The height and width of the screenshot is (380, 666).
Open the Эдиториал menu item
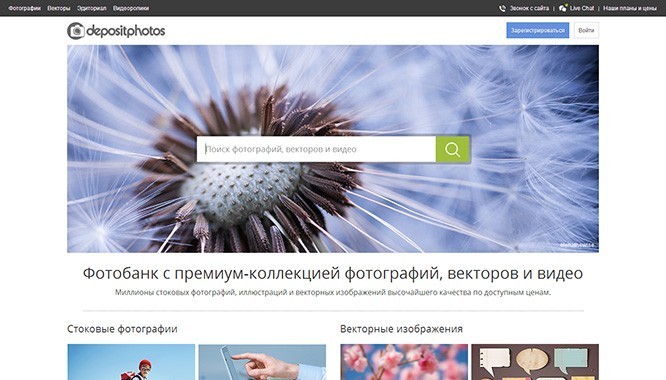click(91, 8)
